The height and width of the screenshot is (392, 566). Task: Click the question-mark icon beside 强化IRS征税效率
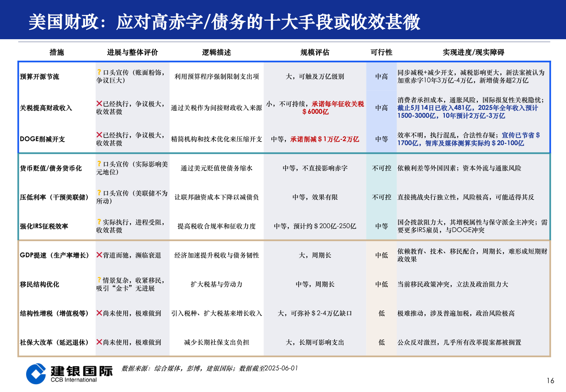point(99,222)
